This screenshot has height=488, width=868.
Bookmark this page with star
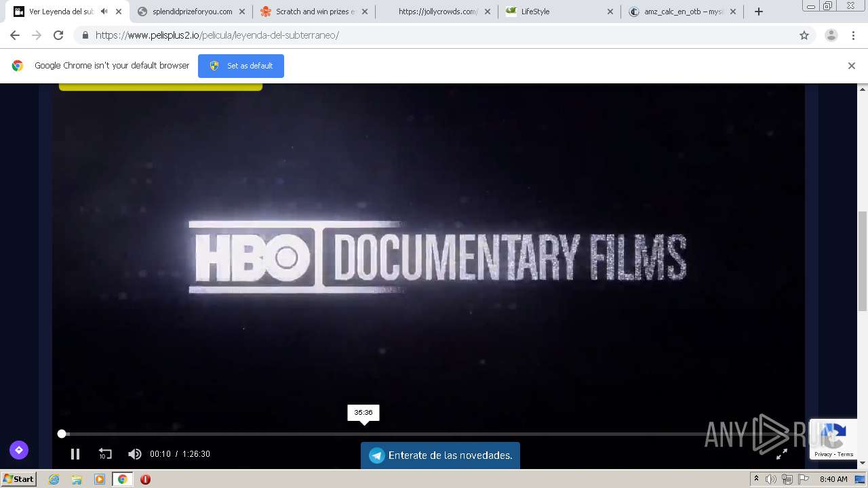(804, 35)
